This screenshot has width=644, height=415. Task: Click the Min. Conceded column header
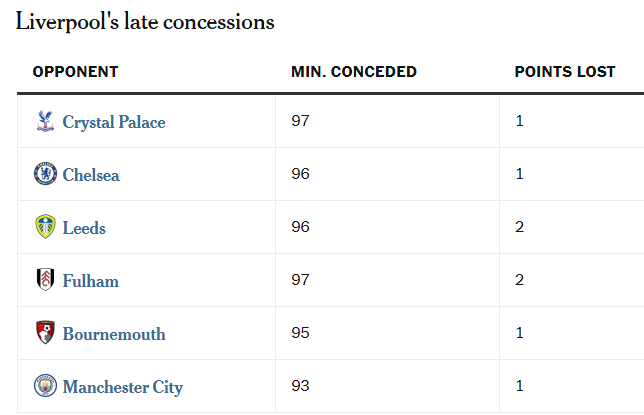[x=354, y=72]
